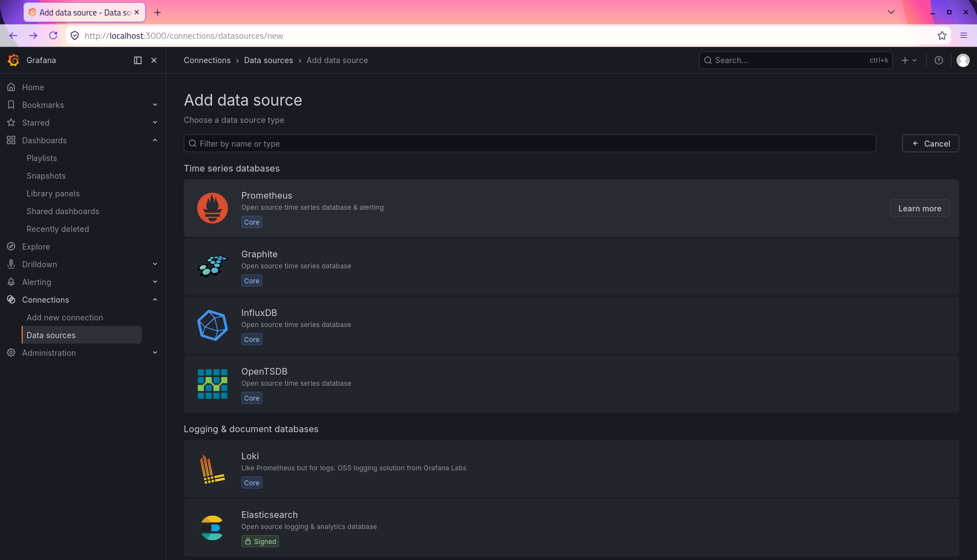Open Snapshots menu item
Image resolution: width=977 pixels, height=560 pixels.
click(x=46, y=176)
